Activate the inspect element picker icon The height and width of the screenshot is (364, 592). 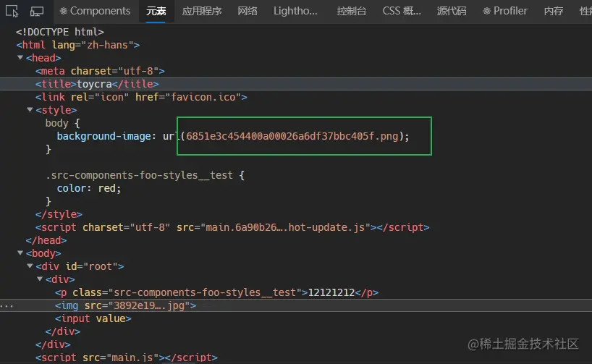coord(12,12)
